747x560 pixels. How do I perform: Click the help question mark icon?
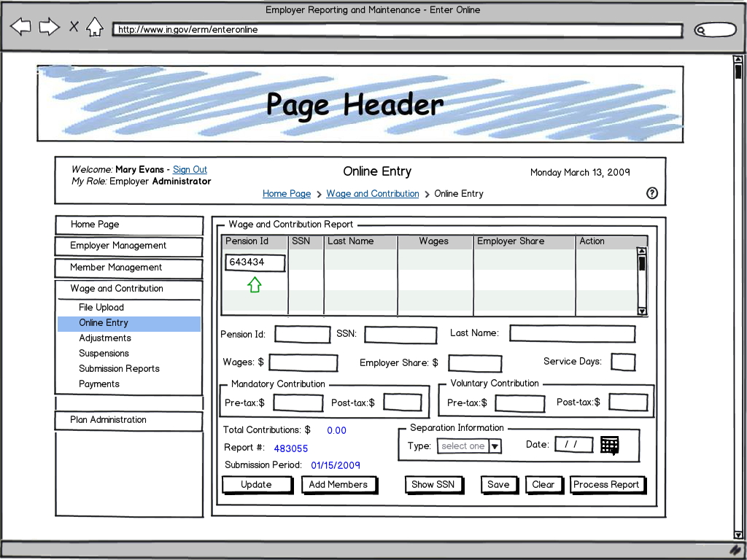pyautogui.click(x=652, y=193)
